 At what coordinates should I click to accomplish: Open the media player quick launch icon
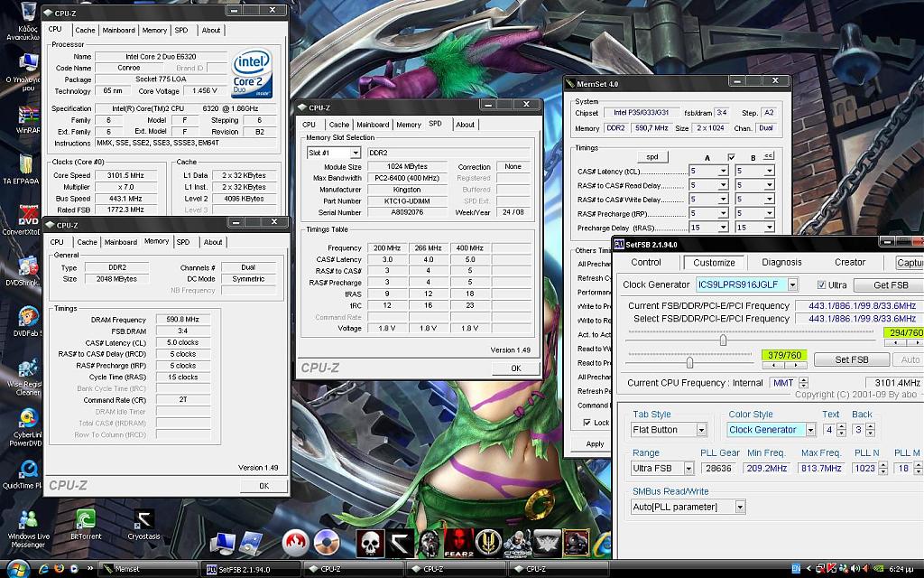pyautogui.click(x=74, y=569)
